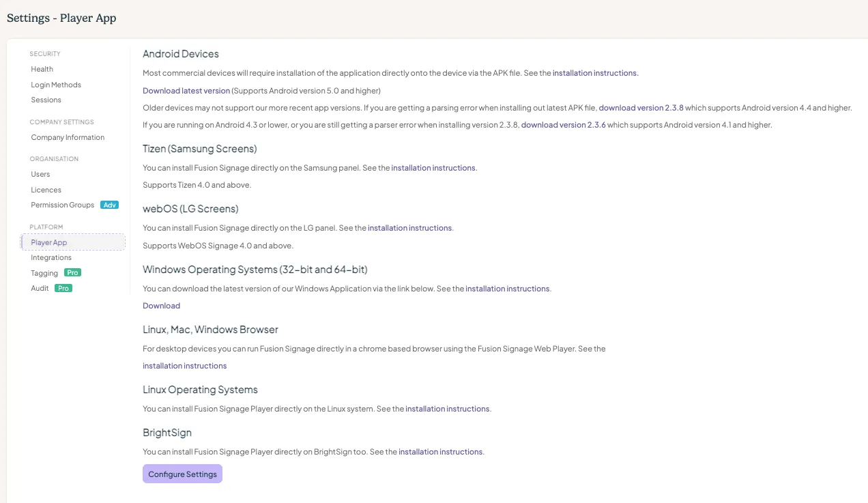Open Linux Operating Systems installation instructions
This screenshot has width=868, height=503.
point(448,409)
